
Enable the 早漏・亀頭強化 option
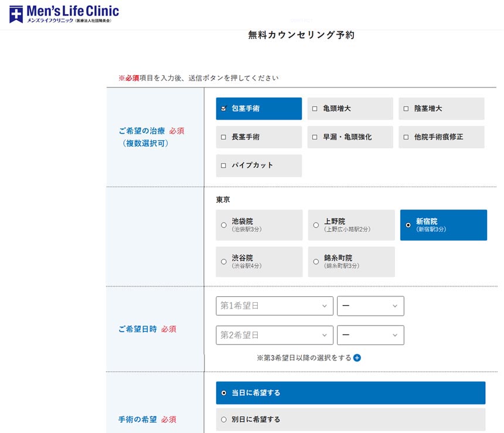315,137
